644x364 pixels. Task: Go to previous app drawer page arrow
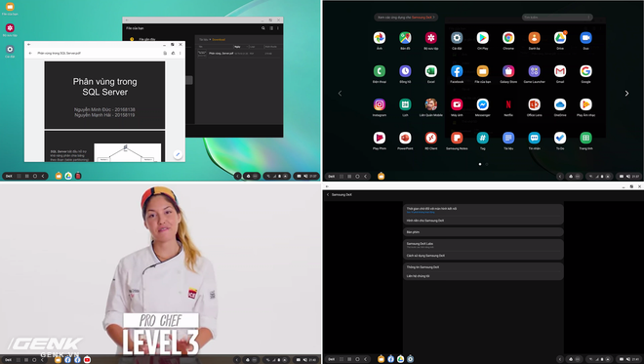click(340, 94)
